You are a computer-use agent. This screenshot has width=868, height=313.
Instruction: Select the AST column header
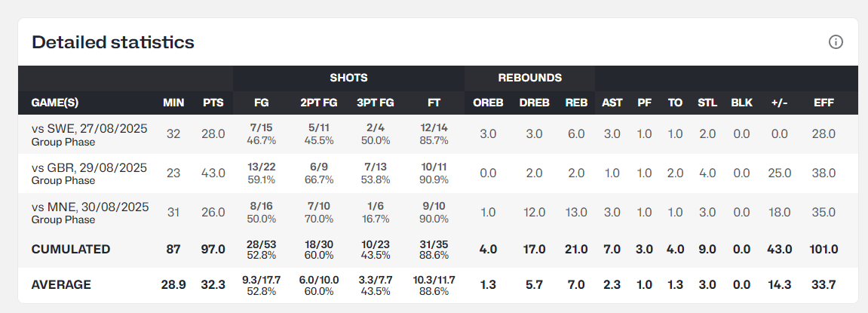pos(612,103)
